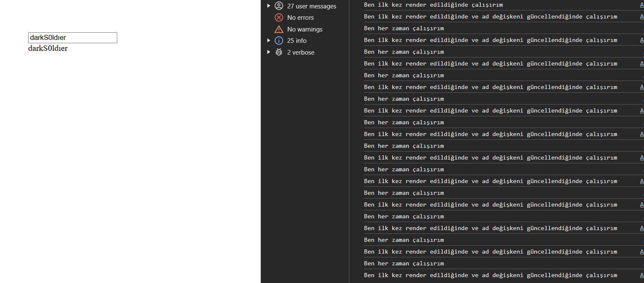Click the user messages person icon
The height and width of the screenshot is (283, 644).
[279, 6]
